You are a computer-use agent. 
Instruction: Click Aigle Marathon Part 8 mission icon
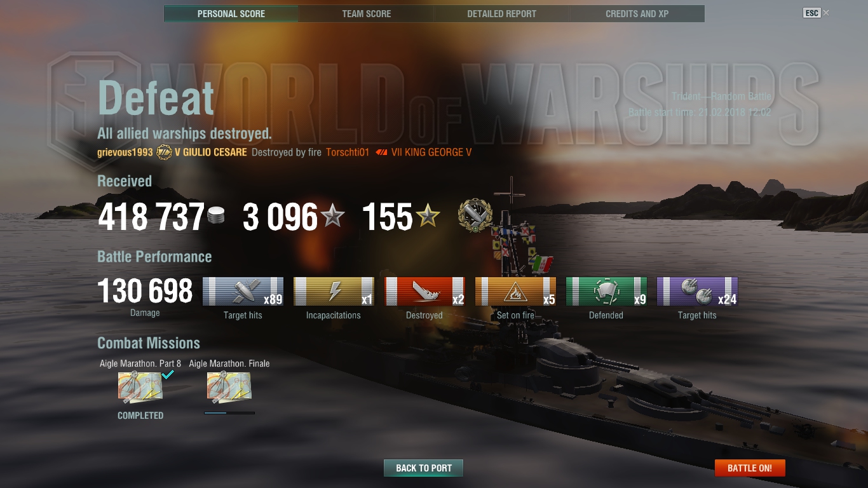point(140,388)
